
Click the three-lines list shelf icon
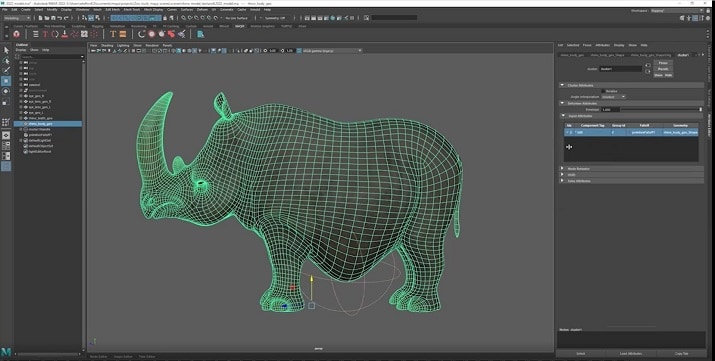36,34
